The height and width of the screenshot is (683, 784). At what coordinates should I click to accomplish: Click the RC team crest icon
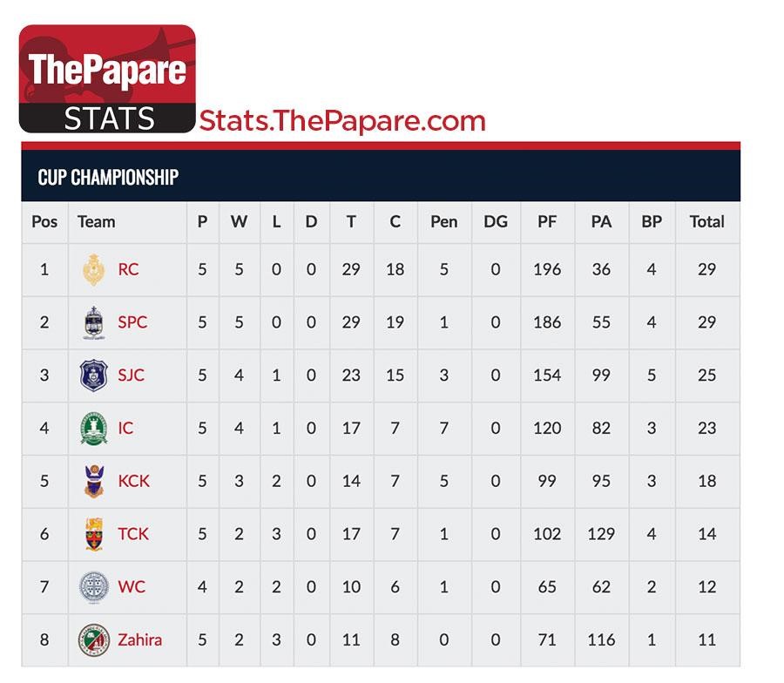[93, 269]
